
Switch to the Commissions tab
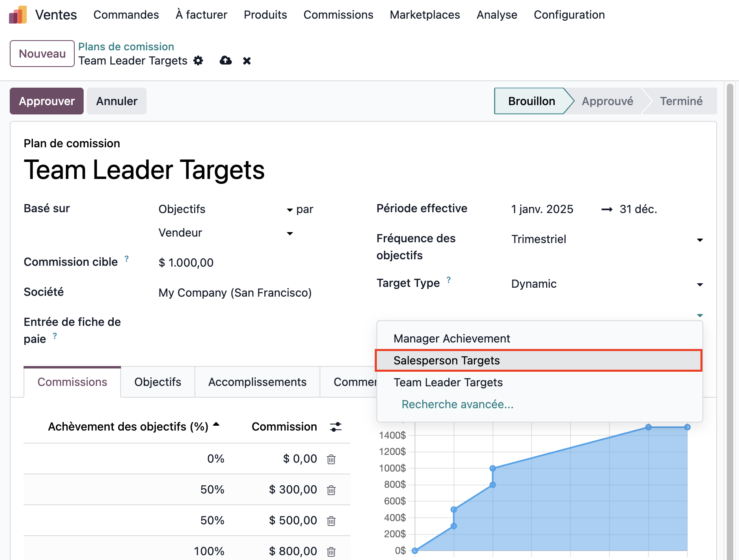(72, 382)
